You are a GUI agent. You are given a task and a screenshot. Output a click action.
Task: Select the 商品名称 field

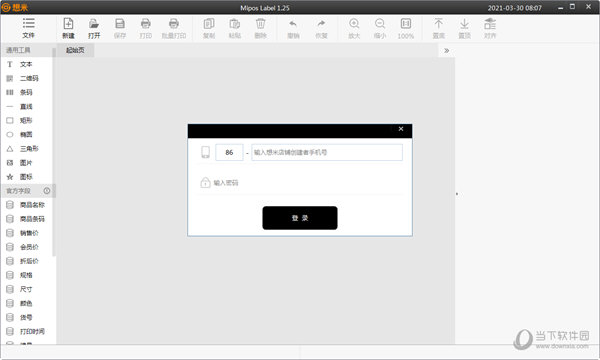27,205
